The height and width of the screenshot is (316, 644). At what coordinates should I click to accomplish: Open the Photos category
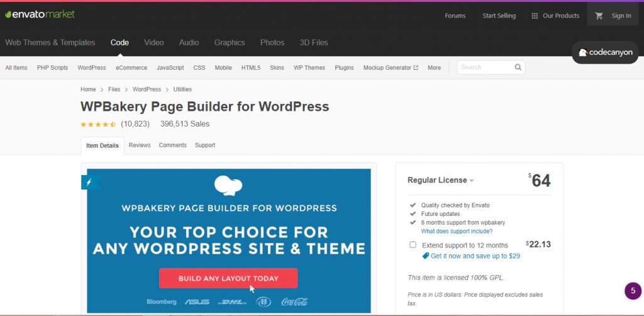(x=272, y=42)
